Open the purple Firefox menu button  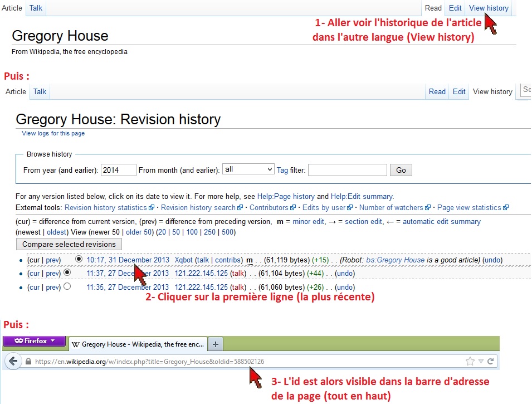click(34, 341)
